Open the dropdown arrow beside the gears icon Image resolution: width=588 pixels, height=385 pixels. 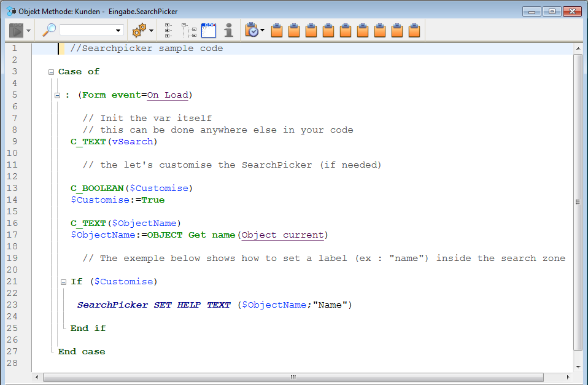pyautogui.click(x=151, y=31)
